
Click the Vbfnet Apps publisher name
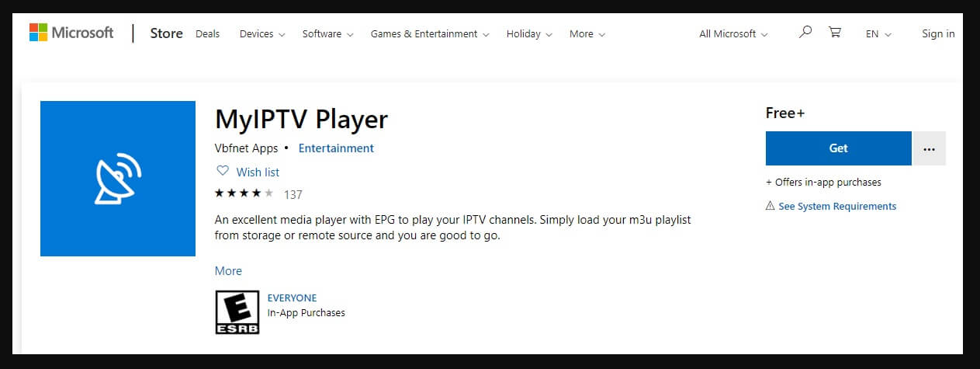pos(247,148)
